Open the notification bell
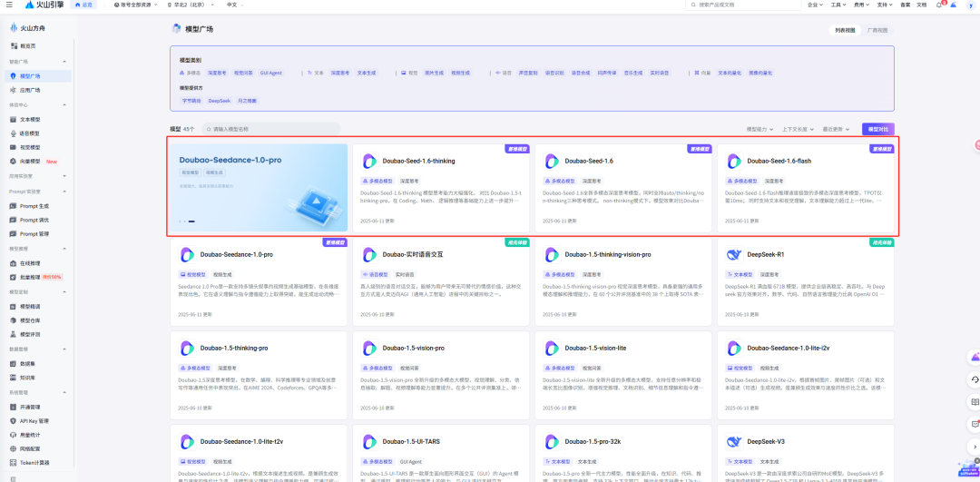Image resolution: width=980 pixels, height=482 pixels. click(939, 5)
